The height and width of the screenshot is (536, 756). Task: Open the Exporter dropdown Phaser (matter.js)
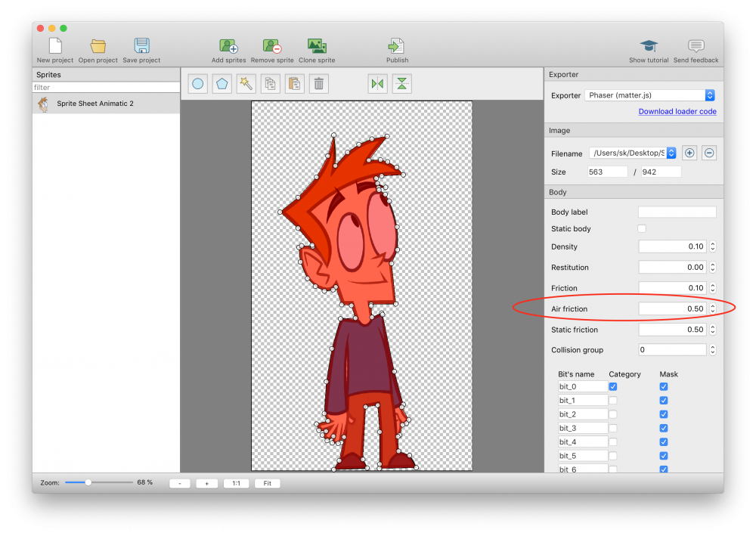(650, 95)
